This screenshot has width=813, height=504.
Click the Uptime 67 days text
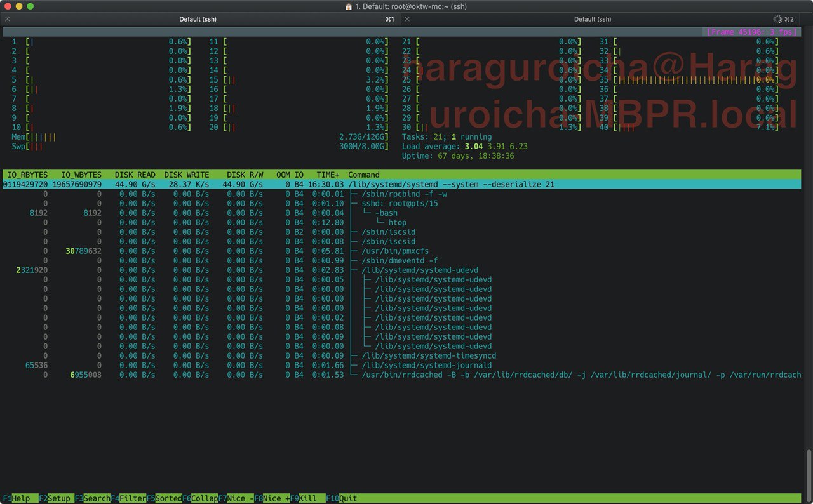(458, 156)
